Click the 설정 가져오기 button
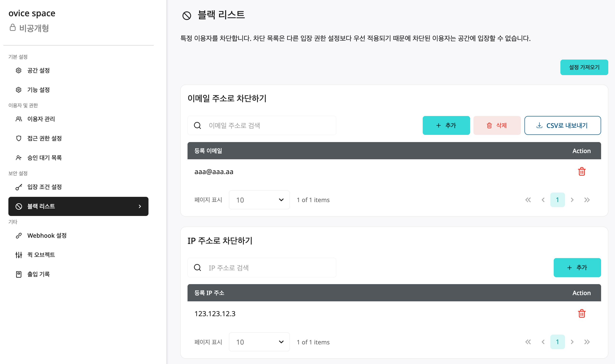Image resolution: width=615 pixels, height=364 pixels. (584, 67)
